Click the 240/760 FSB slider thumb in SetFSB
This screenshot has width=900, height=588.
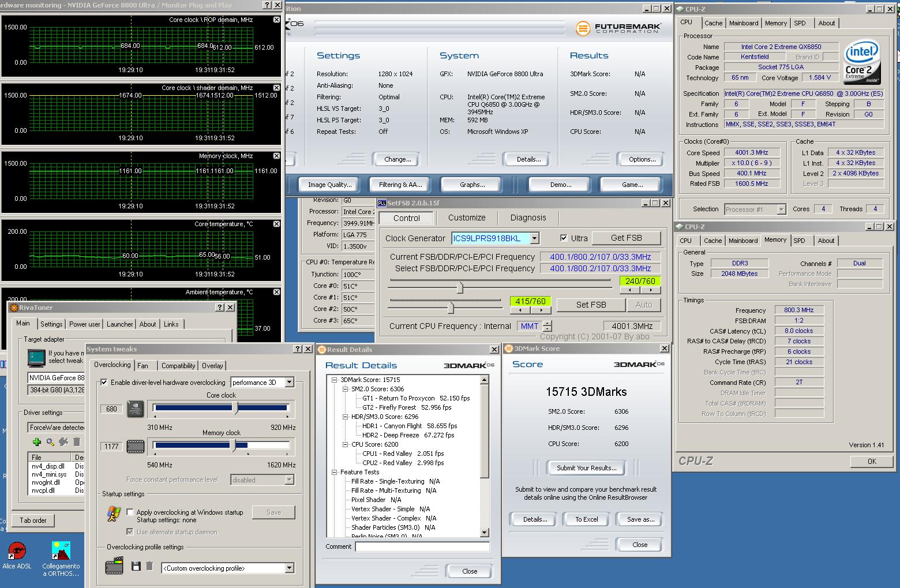460,287
